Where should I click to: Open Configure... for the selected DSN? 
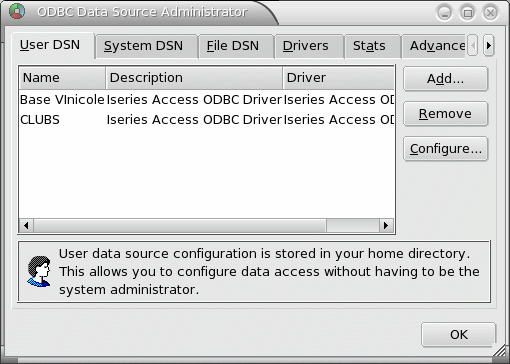pyautogui.click(x=445, y=149)
